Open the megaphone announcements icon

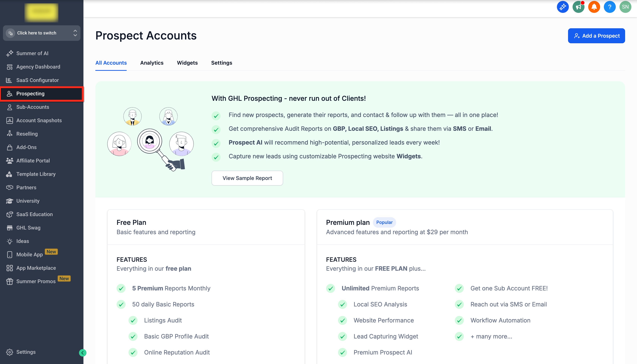pos(578,7)
